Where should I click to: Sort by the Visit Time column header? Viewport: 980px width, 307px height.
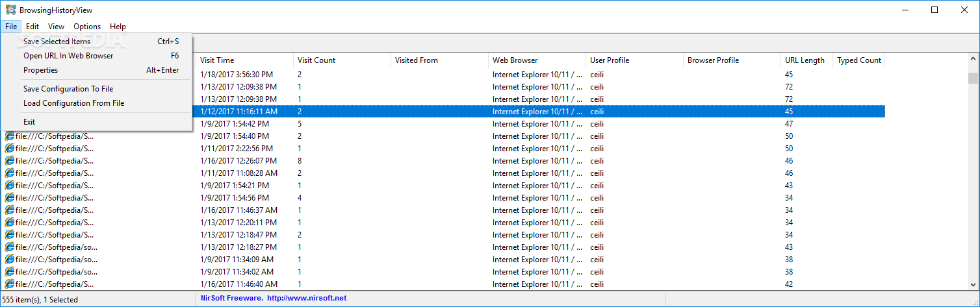click(244, 60)
